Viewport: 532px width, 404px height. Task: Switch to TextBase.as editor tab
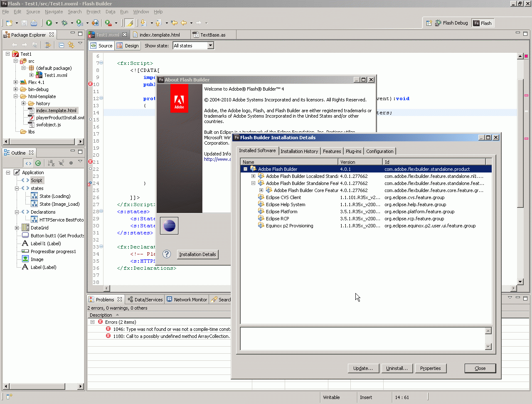(x=213, y=35)
